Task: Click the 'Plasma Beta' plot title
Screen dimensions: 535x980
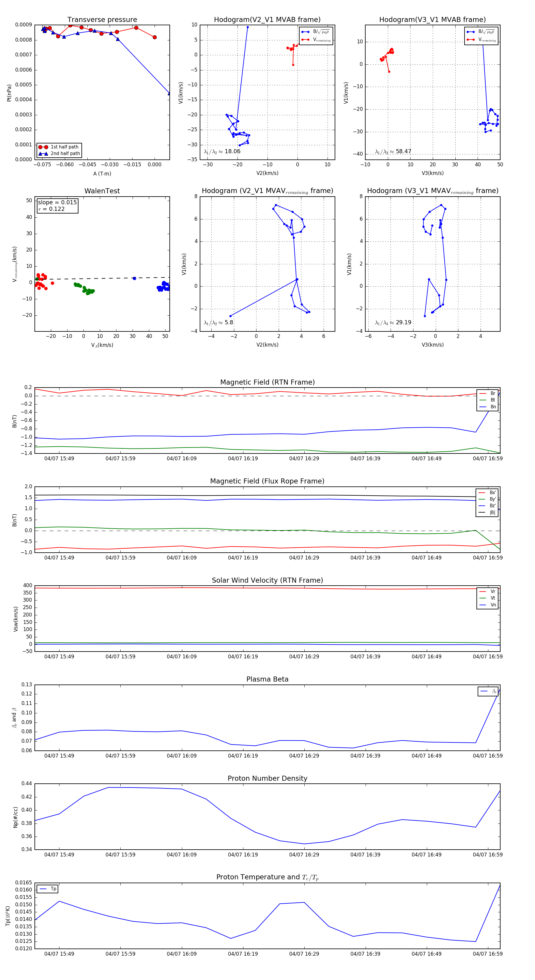Action: [x=267, y=679]
